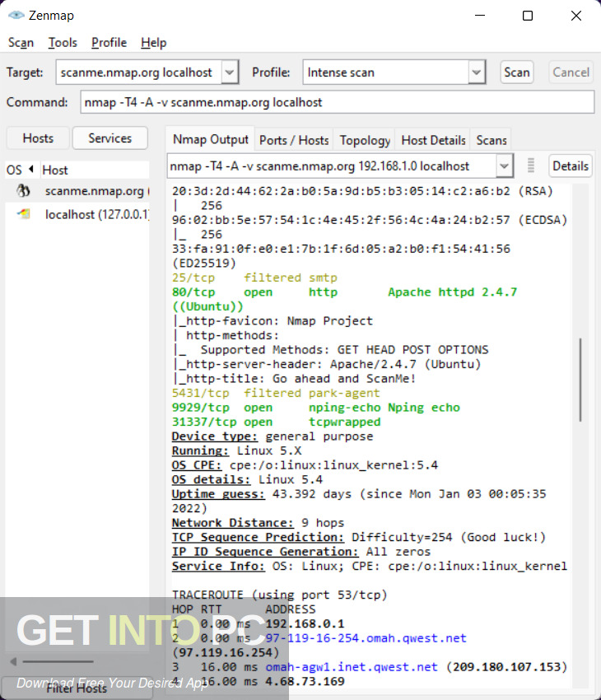Click the host list horizontal scrollbar
Image resolution: width=601 pixels, height=700 pixels.
tap(58, 661)
